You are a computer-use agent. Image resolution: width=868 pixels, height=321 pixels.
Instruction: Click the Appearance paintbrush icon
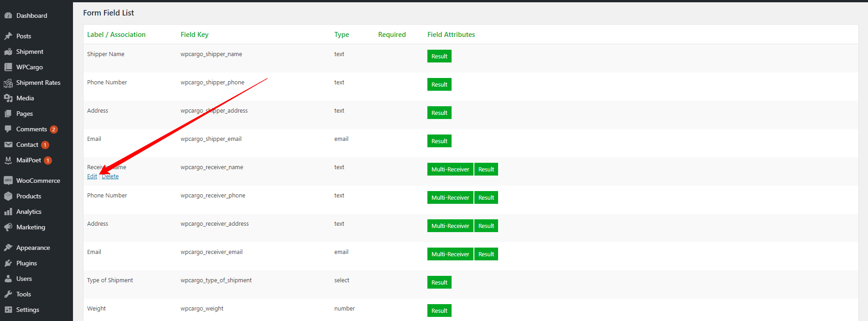pos(8,248)
